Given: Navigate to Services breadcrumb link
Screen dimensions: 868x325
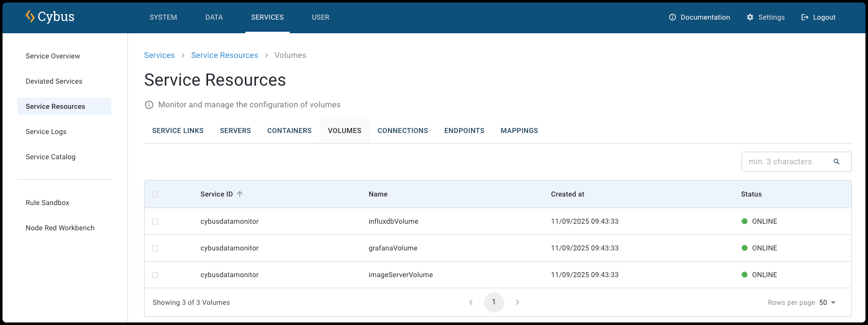Looking at the screenshot, I should pyautogui.click(x=159, y=55).
